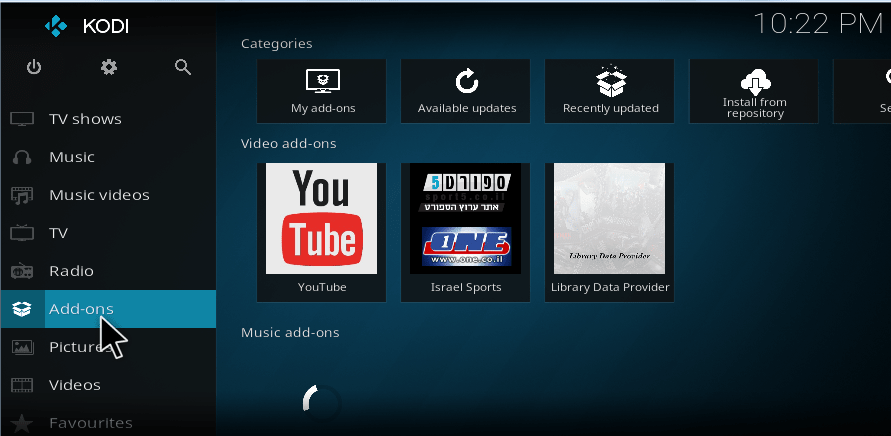Select Favourites in the sidebar menu
The image size is (891, 436).
pyautogui.click(x=108, y=423)
